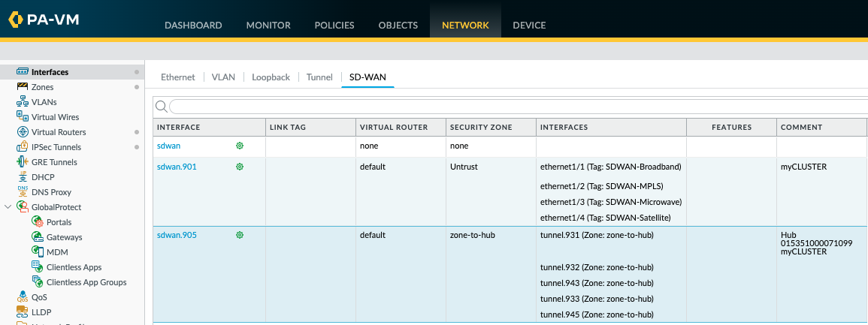Click the search magnifier icon
Image resolution: width=868 pixels, height=325 pixels.
tap(161, 107)
